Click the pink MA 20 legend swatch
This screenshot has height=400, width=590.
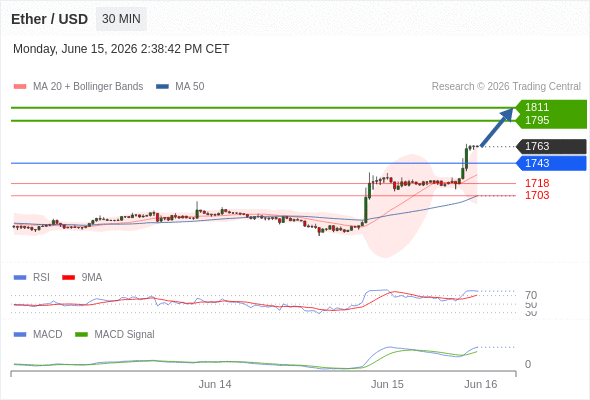(20, 87)
